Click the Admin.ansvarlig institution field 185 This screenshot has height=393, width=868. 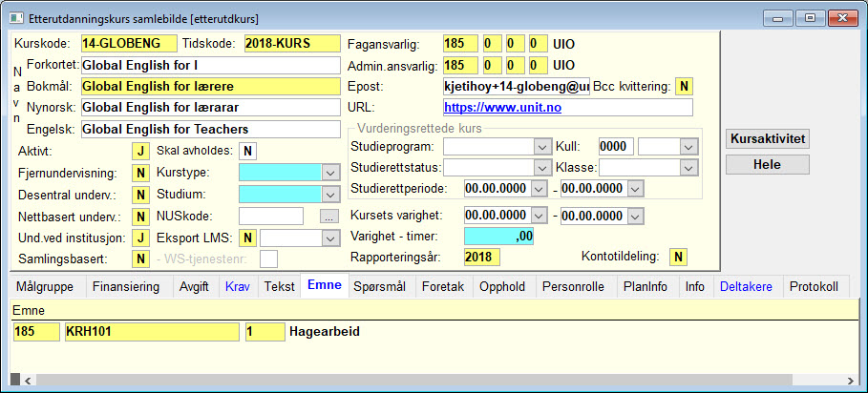[460, 65]
